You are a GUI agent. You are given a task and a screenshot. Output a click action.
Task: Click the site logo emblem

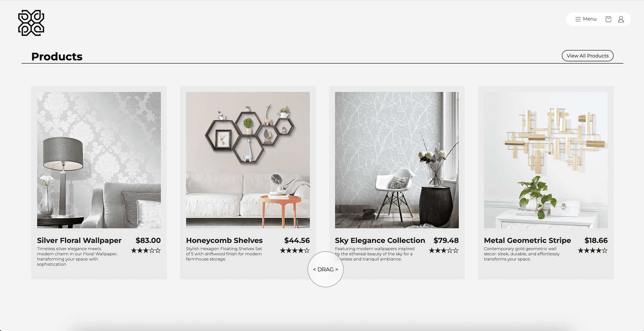click(31, 23)
